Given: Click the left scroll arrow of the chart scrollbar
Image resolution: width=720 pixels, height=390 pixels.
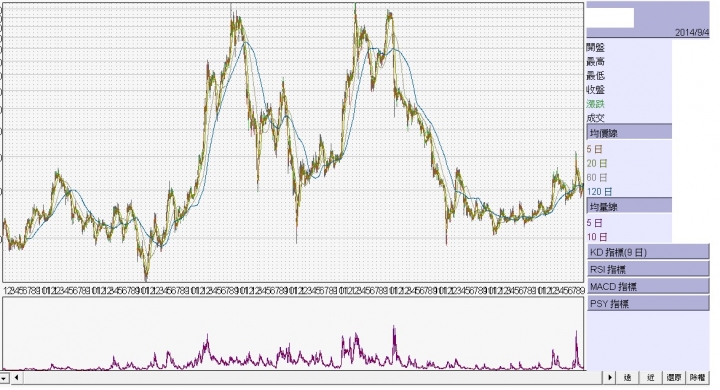Looking at the screenshot, I should pyautogui.click(x=17, y=378).
